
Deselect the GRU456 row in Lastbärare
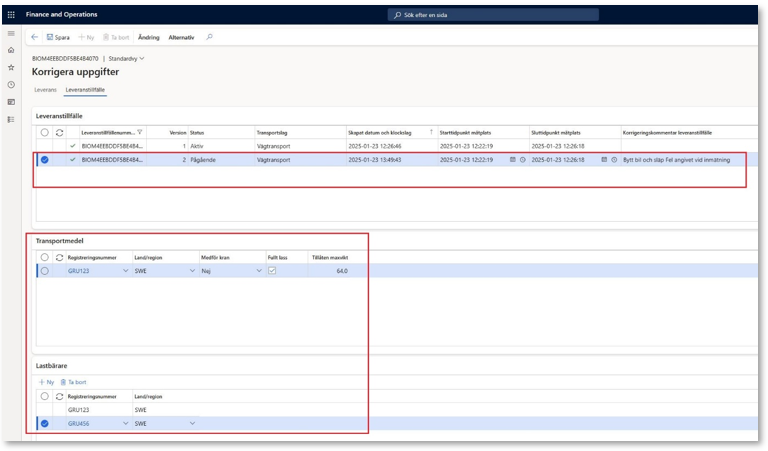point(44,423)
